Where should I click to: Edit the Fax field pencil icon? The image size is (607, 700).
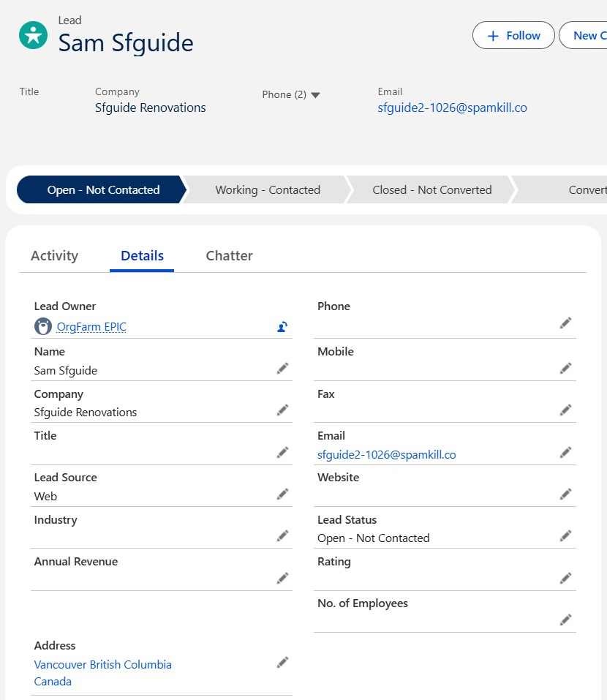point(565,410)
